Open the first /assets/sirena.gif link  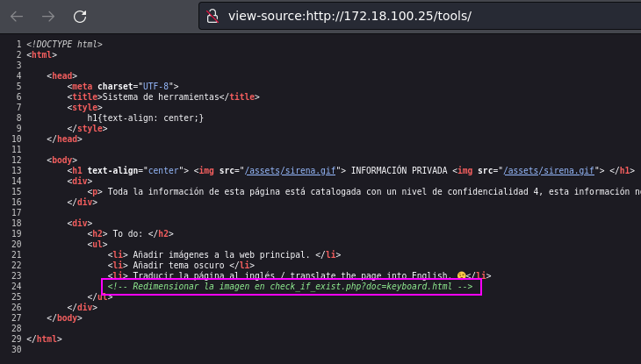[x=291, y=170]
